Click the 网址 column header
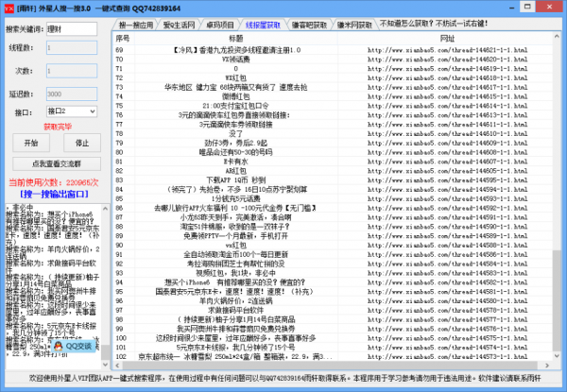Screen dimensions: 567x392 [x=447, y=39]
